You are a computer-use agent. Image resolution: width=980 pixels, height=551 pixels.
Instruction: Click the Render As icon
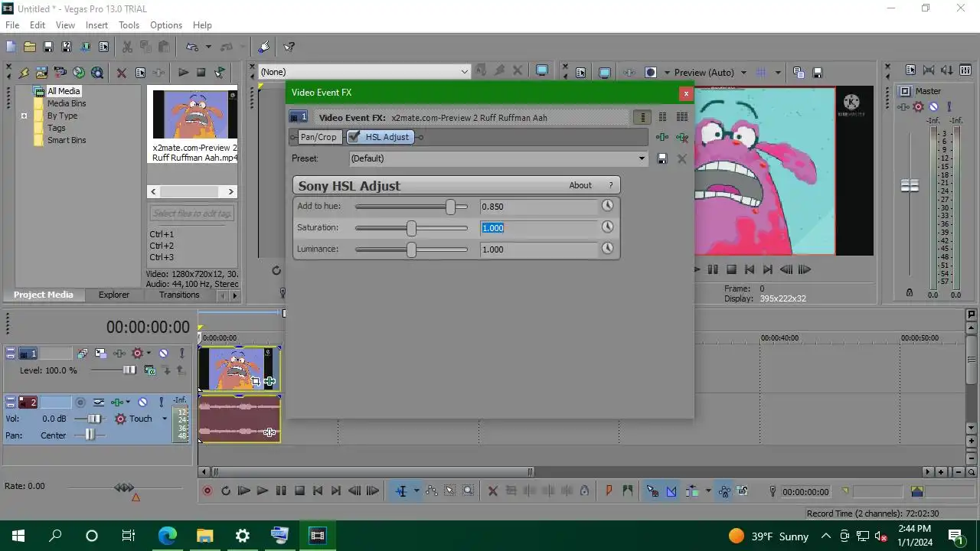[x=85, y=47]
